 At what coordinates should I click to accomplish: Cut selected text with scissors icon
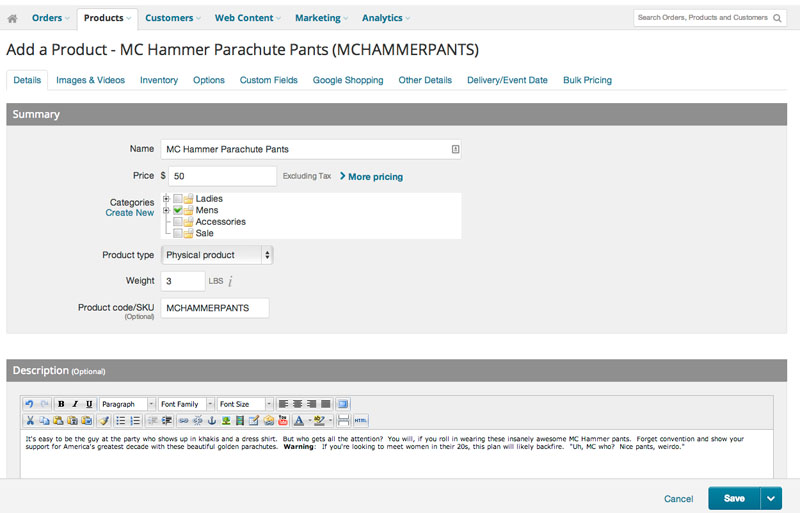point(30,421)
